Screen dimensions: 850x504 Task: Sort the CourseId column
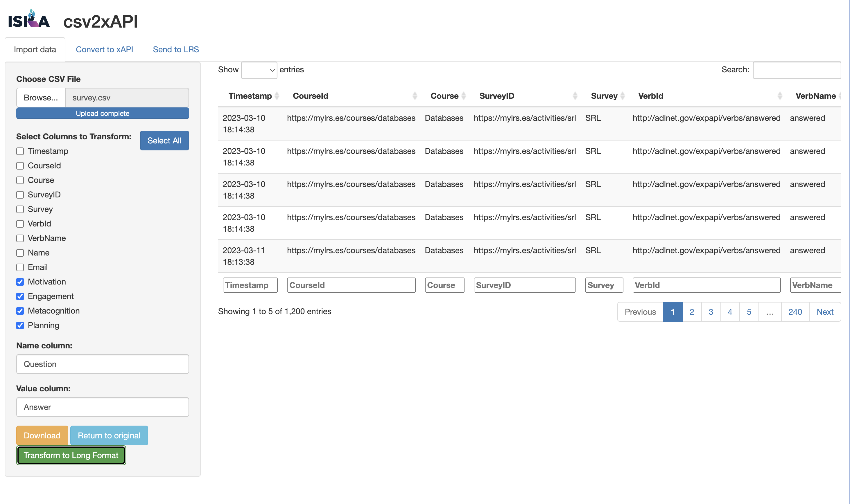(x=415, y=96)
